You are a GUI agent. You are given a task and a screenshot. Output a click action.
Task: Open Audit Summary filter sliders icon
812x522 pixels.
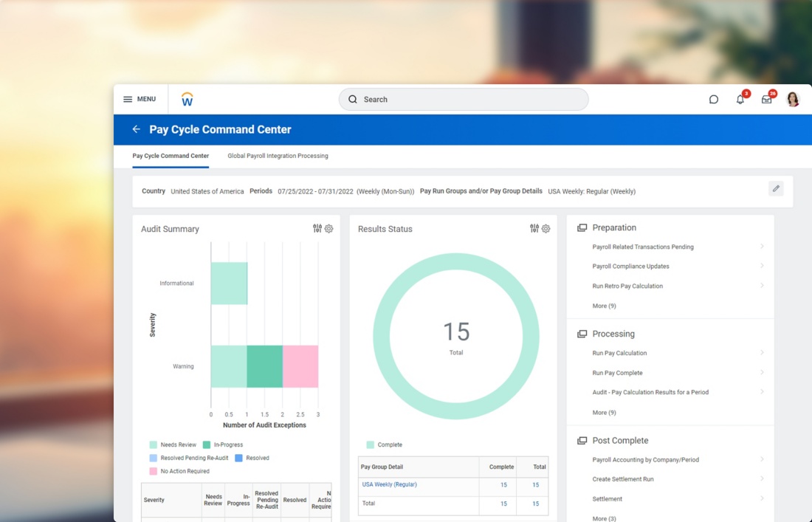(317, 228)
